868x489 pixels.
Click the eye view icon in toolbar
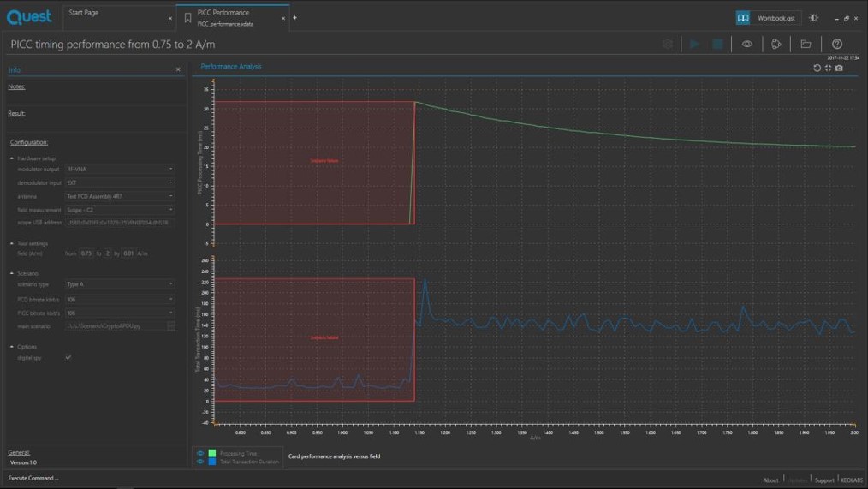coord(747,44)
